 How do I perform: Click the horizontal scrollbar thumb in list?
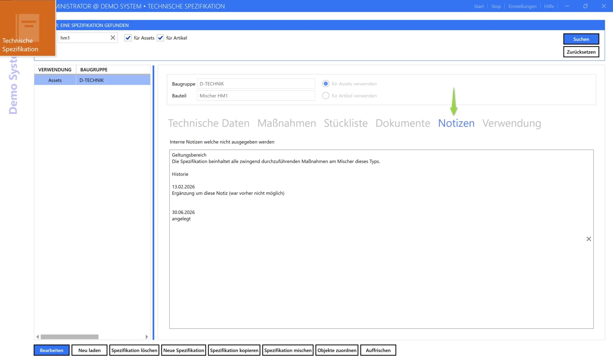tap(69, 337)
